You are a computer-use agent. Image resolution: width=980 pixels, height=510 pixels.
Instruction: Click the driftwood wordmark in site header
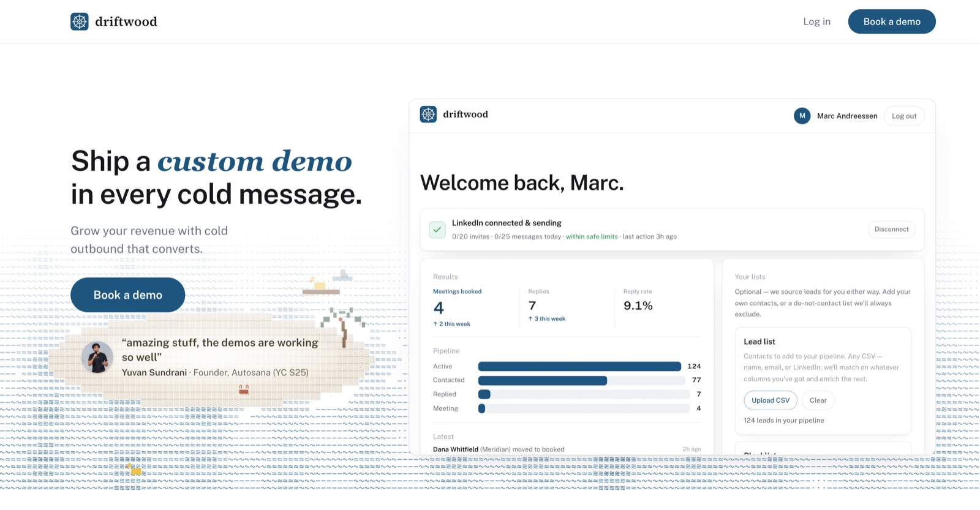[x=126, y=21]
